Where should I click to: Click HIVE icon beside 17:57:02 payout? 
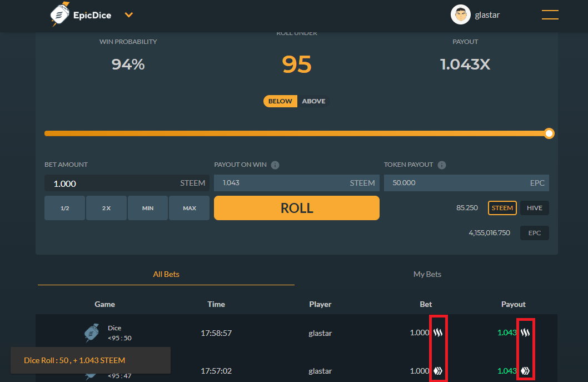(525, 371)
